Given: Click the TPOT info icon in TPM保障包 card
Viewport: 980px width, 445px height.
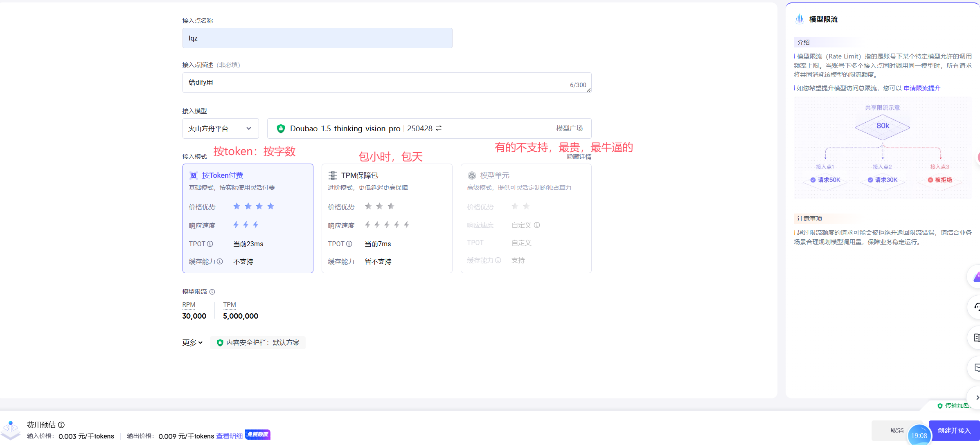Looking at the screenshot, I should pos(349,244).
